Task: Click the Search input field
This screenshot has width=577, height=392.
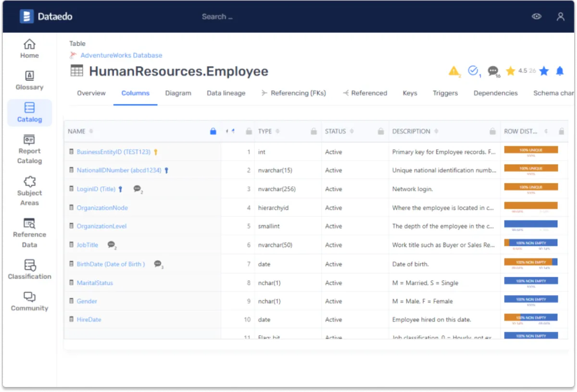Action: [217, 16]
